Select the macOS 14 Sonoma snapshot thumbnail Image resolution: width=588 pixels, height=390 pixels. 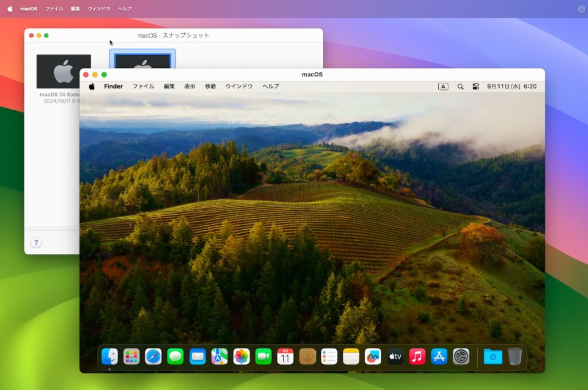coord(63,71)
